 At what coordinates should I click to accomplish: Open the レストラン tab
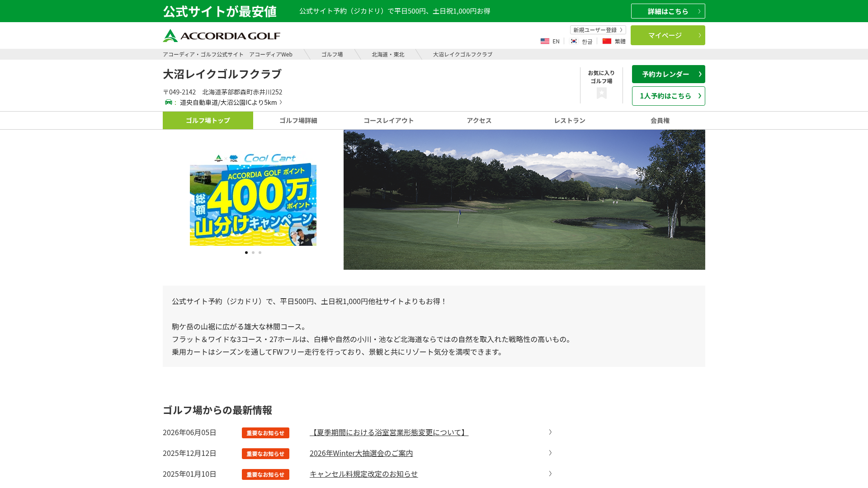click(570, 120)
